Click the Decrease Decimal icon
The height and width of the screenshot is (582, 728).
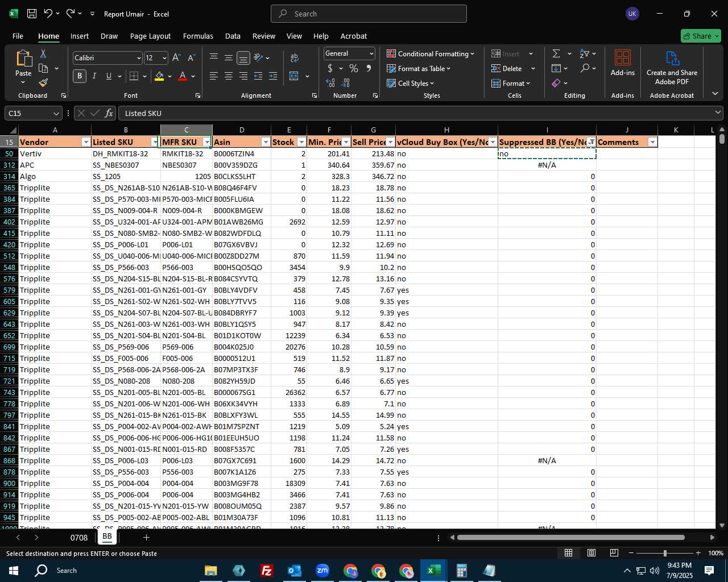click(x=345, y=83)
